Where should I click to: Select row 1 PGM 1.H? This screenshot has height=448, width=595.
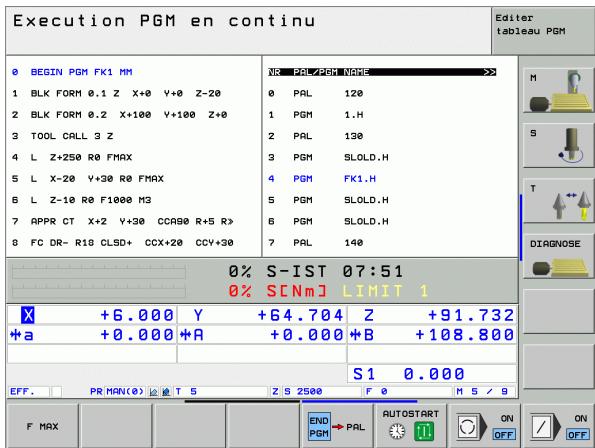coord(382,115)
